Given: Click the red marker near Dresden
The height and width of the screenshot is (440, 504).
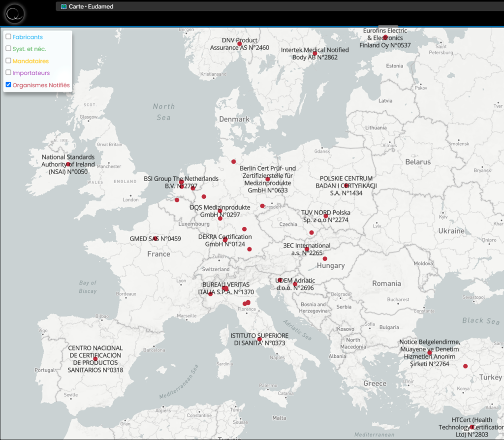Looking at the screenshot, I should pyautogui.click(x=262, y=206).
